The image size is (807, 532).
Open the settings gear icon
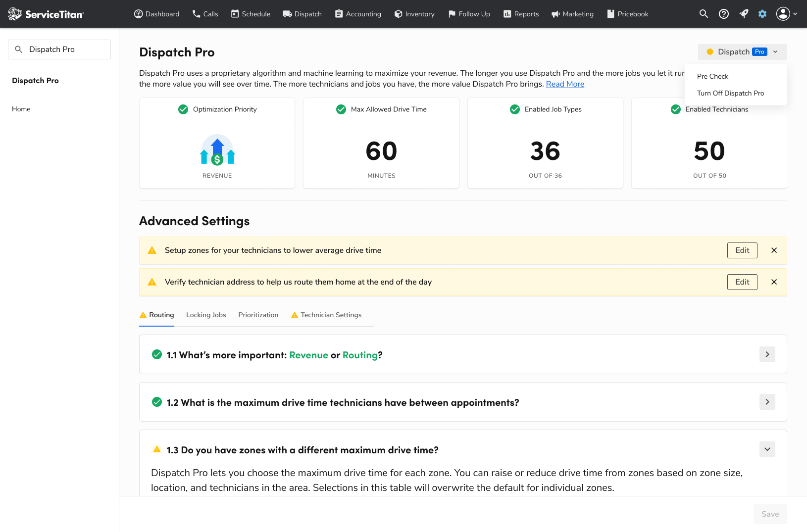tap(762, 14)
